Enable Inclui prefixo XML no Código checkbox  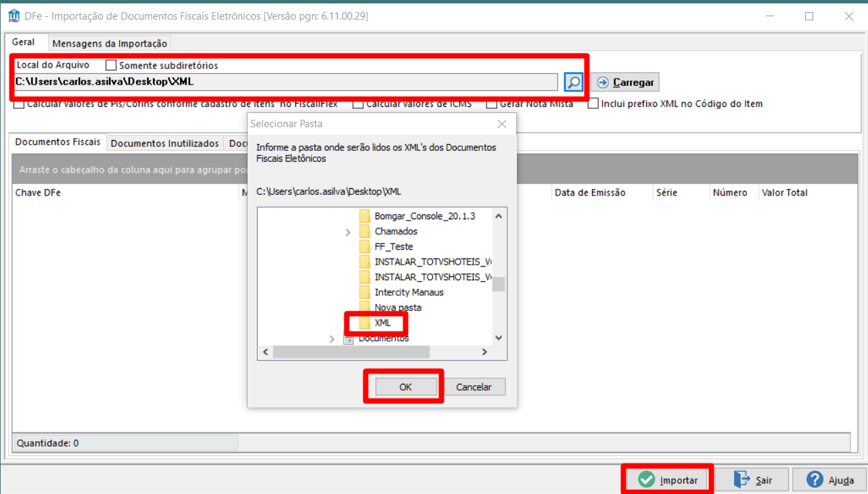[593, 104]
